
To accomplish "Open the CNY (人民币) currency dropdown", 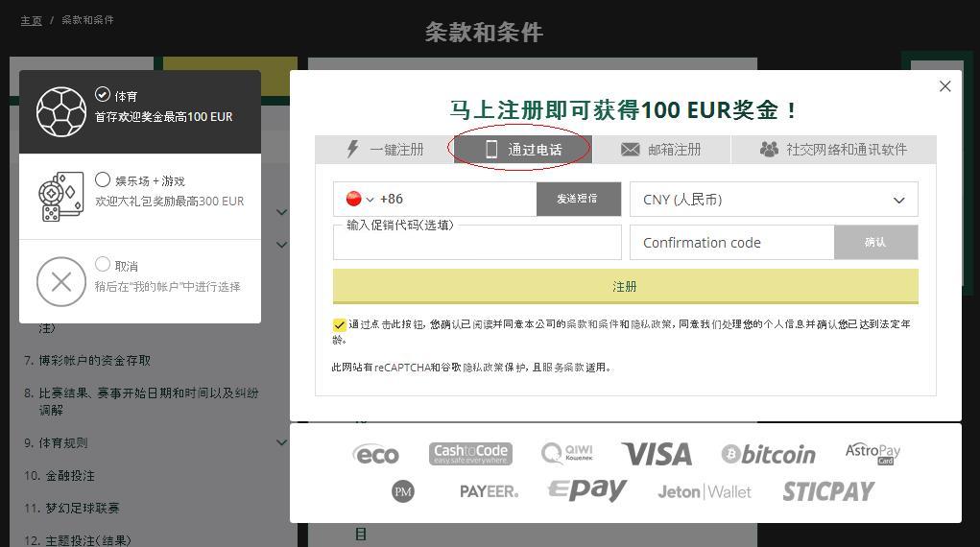I will pyautogui.click(x=774, y=200).
